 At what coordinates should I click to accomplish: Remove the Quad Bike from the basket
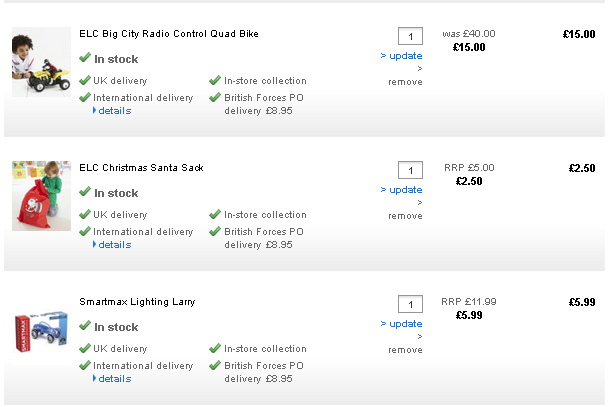click(x=405, y=82)
